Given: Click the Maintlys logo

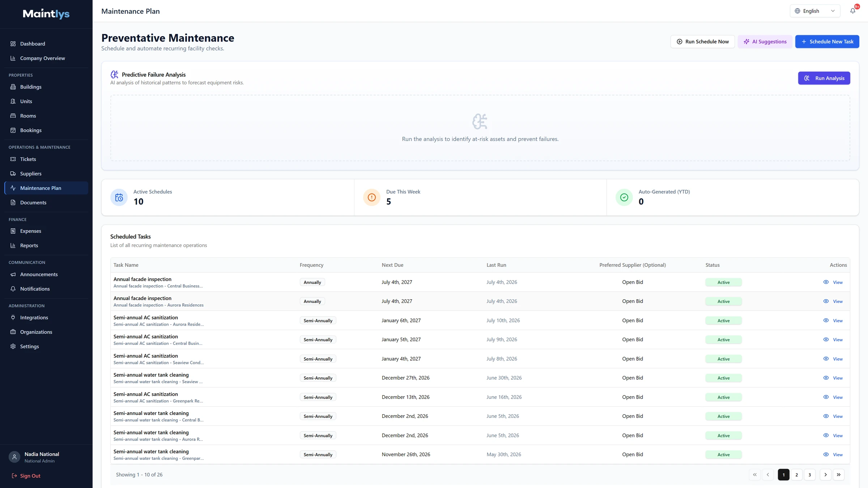Looking at the screenshot, I should [x=46, y=14].
